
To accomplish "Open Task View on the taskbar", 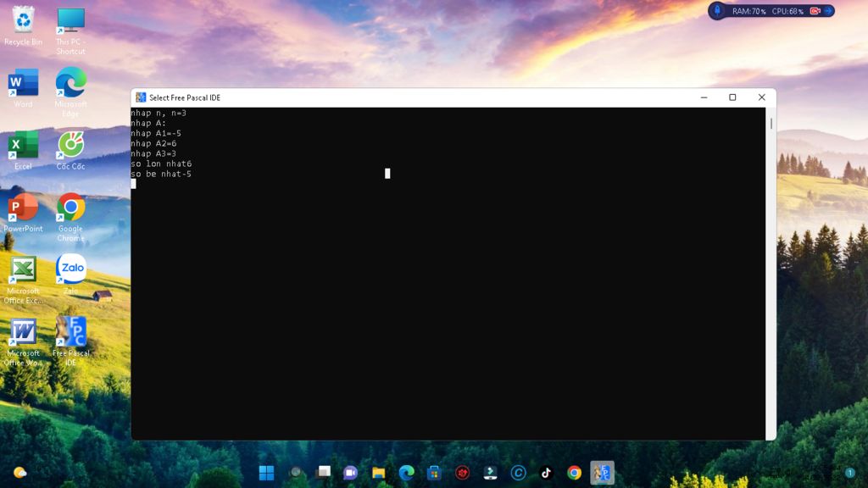I will coord(323,473).
